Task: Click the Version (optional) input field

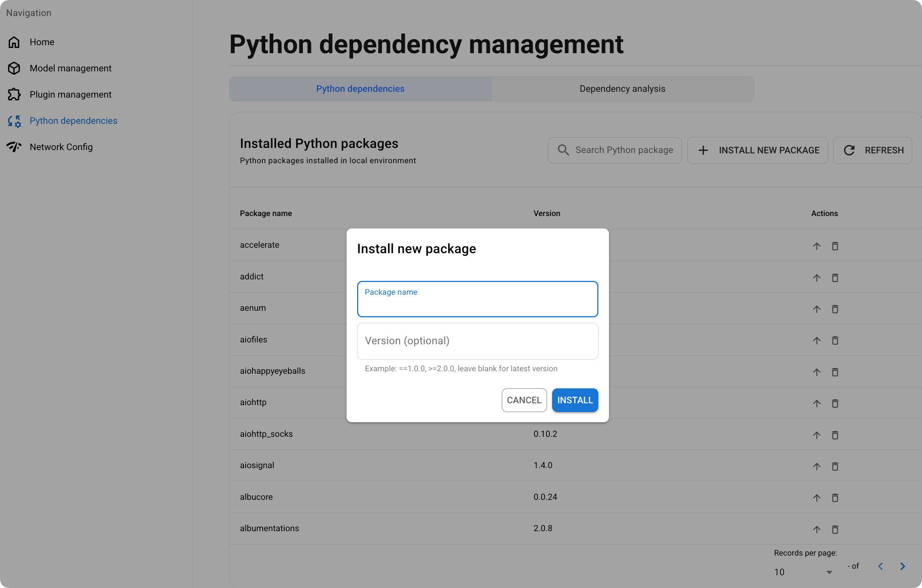Action: click(x=477, y=341)
